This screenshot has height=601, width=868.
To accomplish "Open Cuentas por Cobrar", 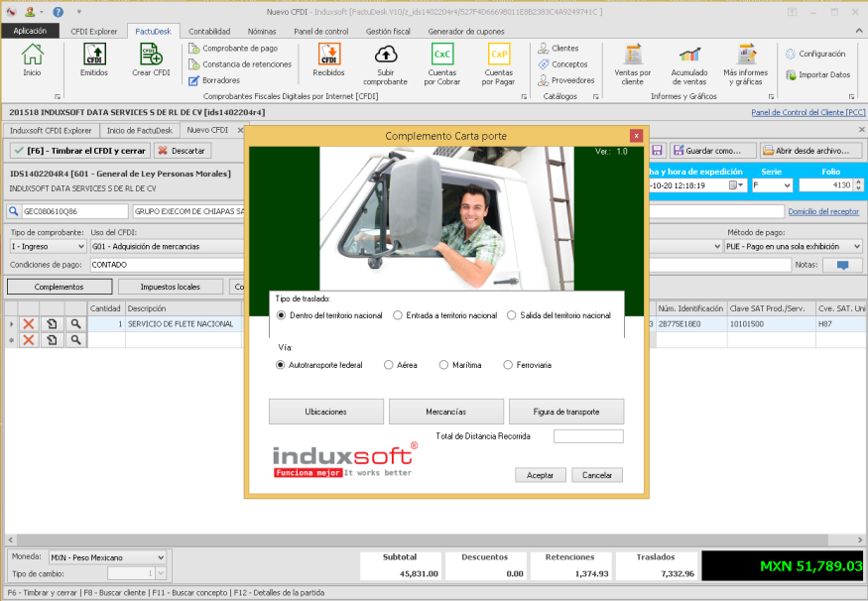I will click(x=442, y=64).
